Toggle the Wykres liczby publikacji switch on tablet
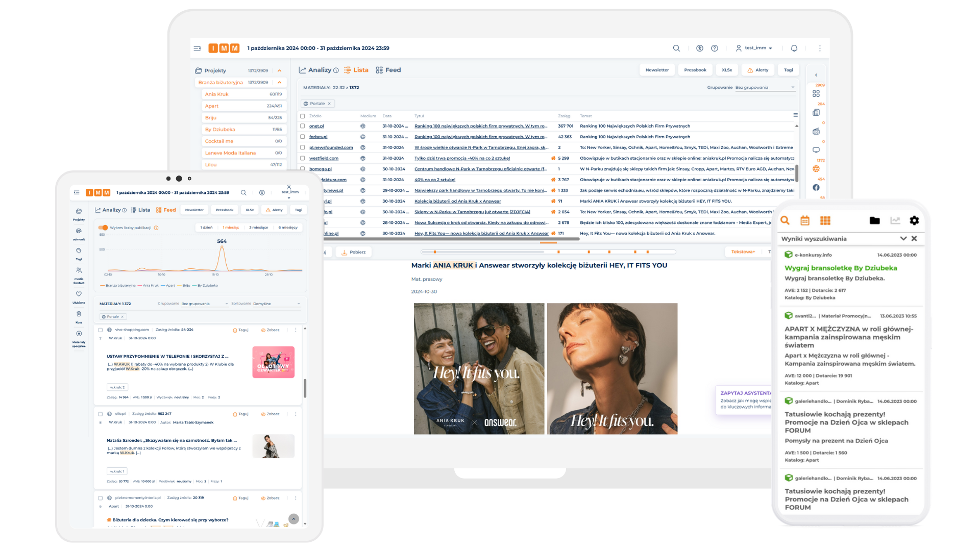The height and width of the screenshot is (551, 980). coord(103,228)
